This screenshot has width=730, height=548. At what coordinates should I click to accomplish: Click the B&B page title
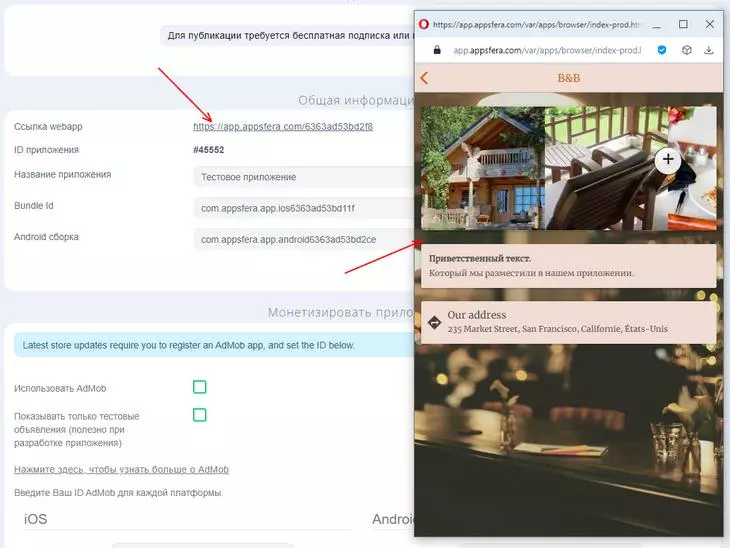[x=568, y=78]
